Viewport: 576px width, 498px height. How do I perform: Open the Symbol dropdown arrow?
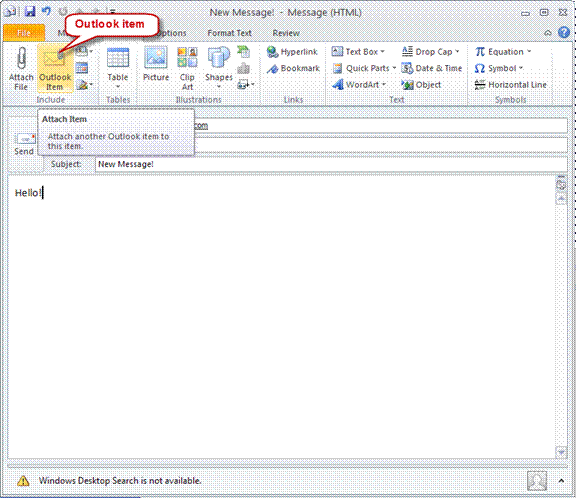(521, 68)
